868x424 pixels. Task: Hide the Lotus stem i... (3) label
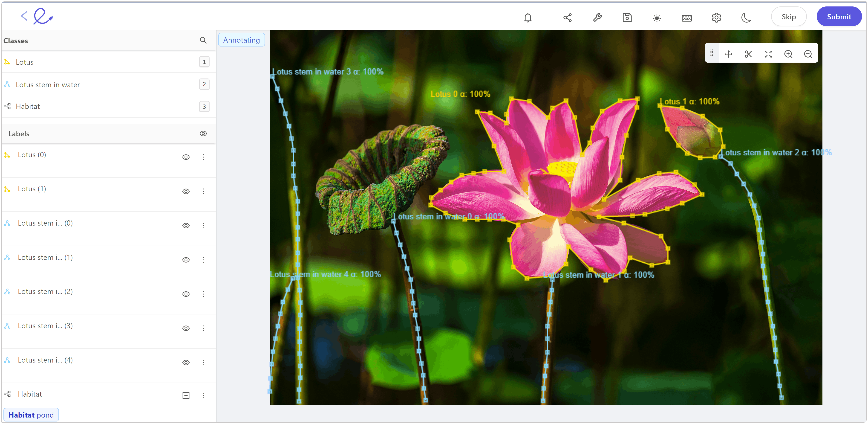tap(186, 328)
